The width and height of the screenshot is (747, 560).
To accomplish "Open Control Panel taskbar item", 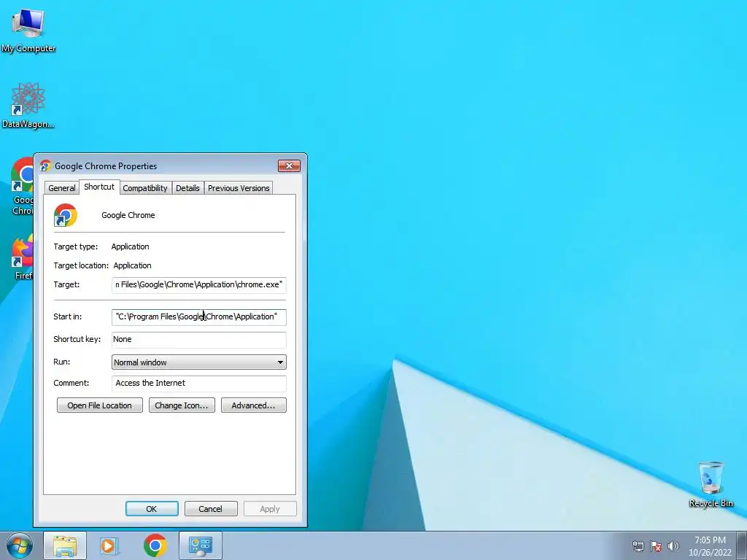I will [200, 545].
